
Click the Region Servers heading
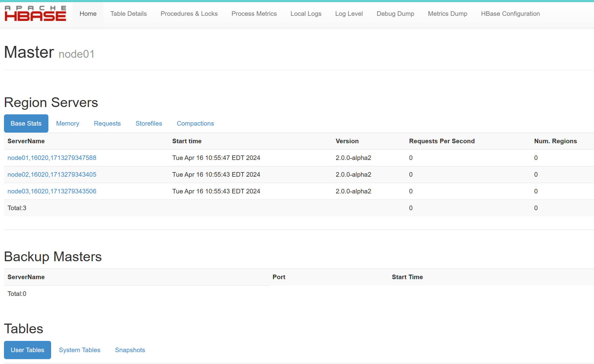pos(51,102)
